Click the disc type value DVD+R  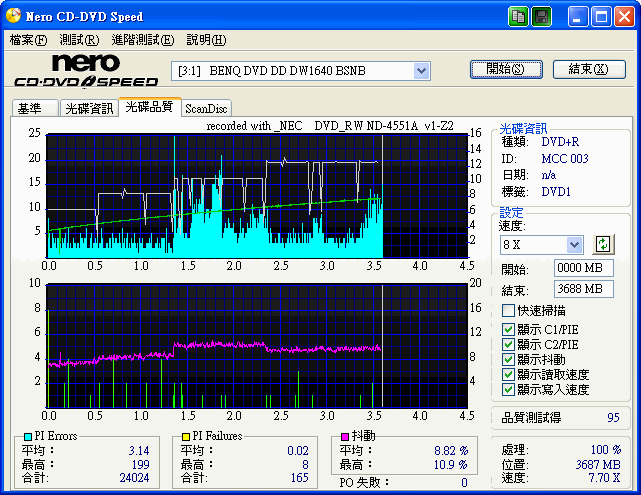pyautogui.click(x=560, y=142)
